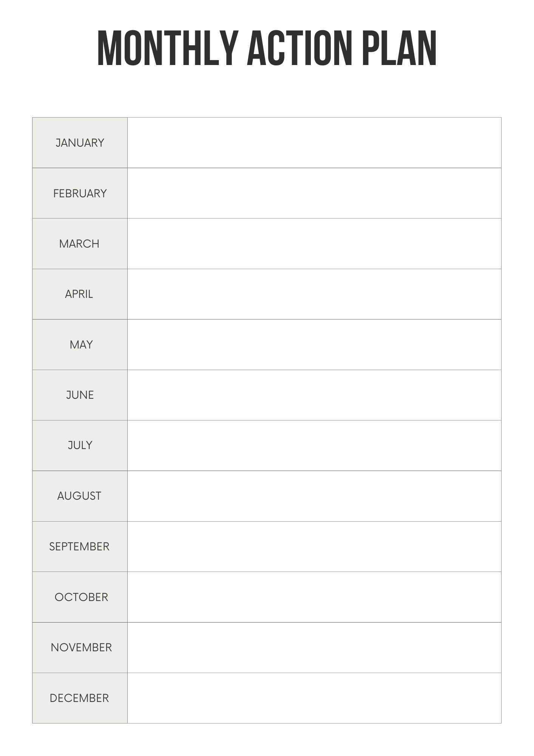Click the April label cell
The height and width of the screenshot is (756, 534).
pyautogui.click(x=80, y=294)
